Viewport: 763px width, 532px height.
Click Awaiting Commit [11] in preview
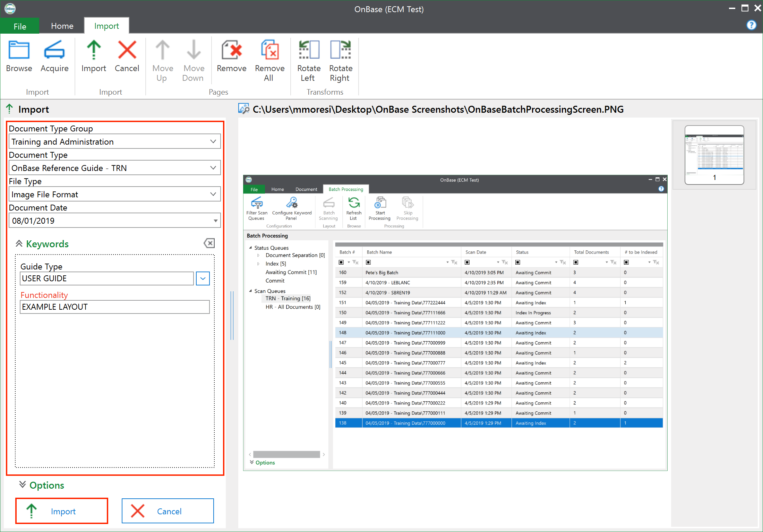pos(291,272)
